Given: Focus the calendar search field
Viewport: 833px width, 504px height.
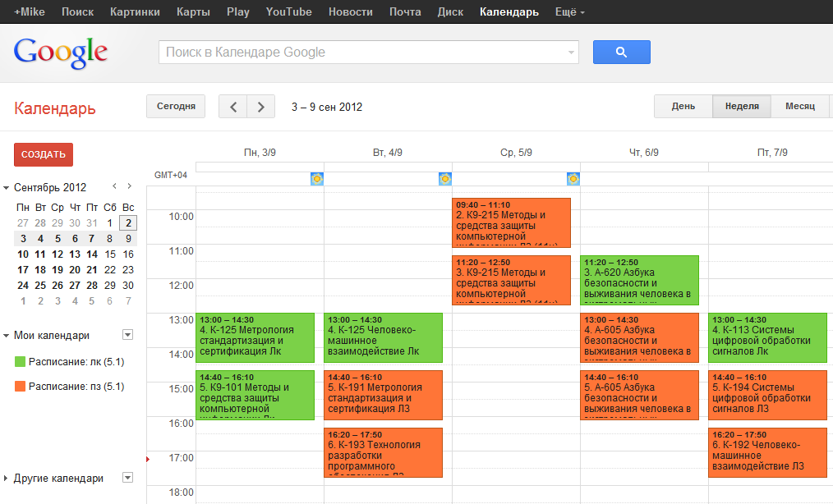Looking at the screenshot, I should coord(361,53).
